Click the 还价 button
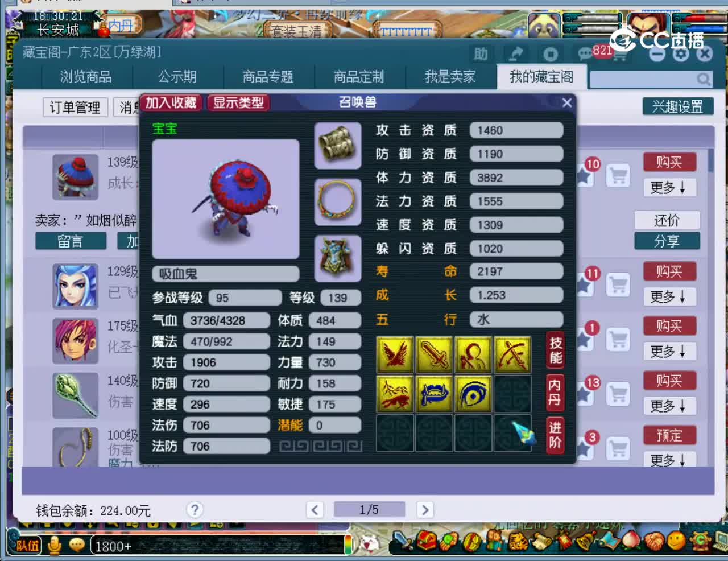 (667, 220)
